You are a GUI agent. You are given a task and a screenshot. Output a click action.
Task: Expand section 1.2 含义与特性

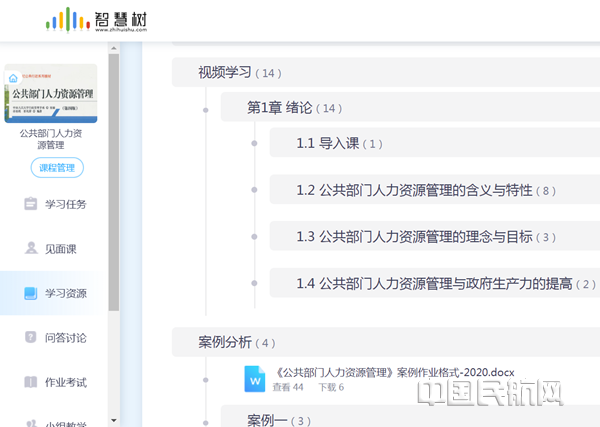point(435,189)
